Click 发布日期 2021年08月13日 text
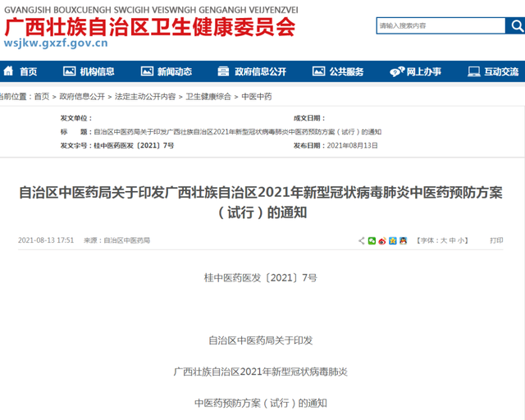This screenshot has width=525, height=420. [336, 145]
